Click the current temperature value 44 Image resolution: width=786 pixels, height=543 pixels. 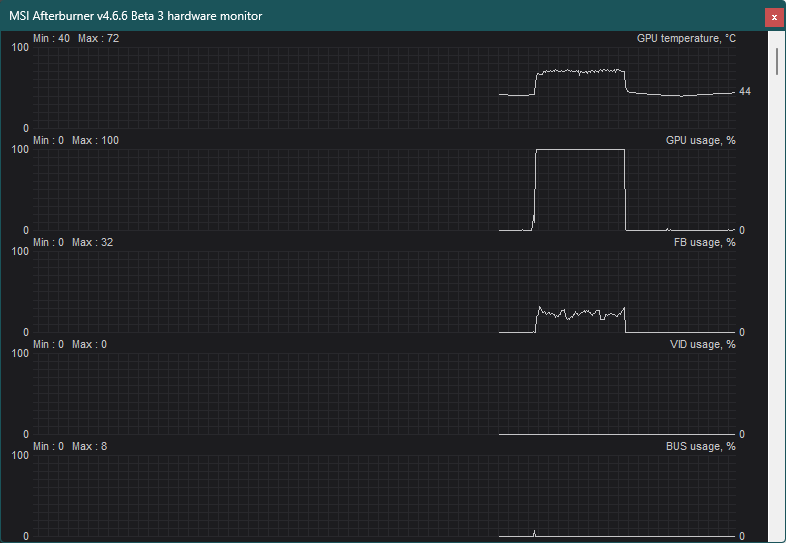coord(745,92)
